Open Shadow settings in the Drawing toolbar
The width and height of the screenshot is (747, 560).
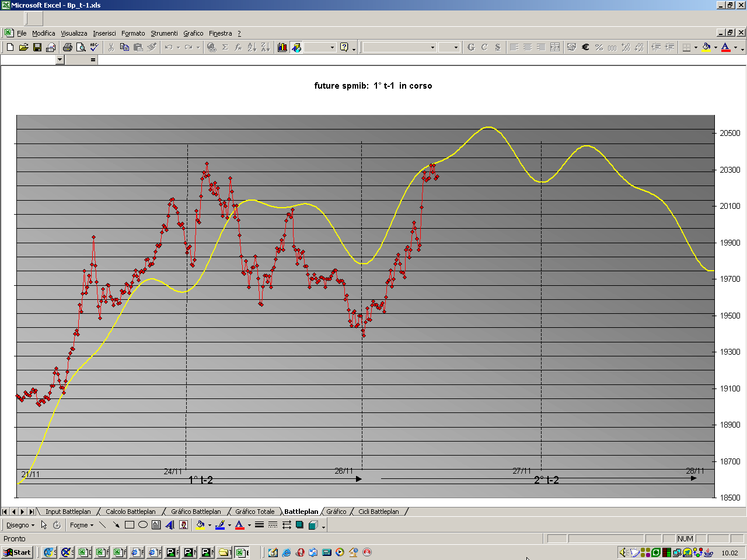click(300, 525)
